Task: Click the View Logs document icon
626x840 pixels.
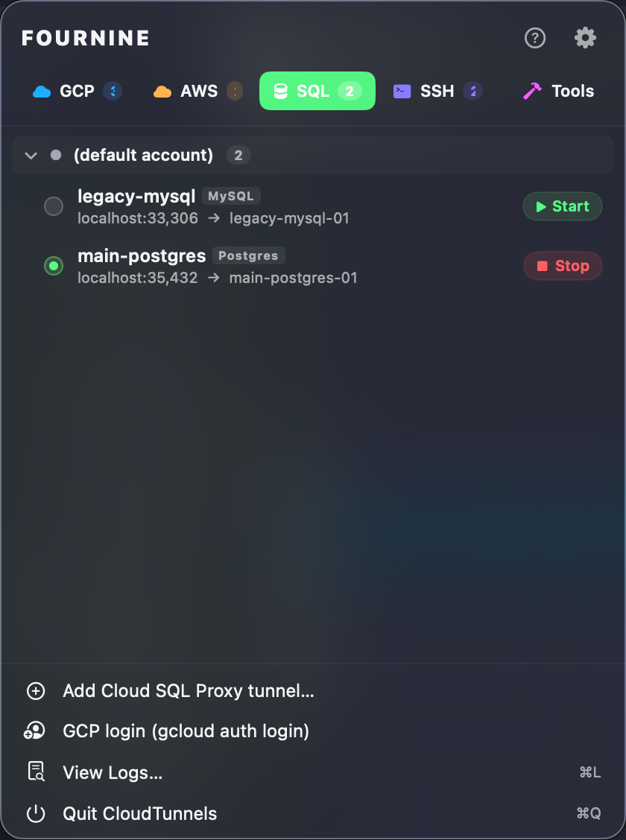Action: tap(36, 772)
